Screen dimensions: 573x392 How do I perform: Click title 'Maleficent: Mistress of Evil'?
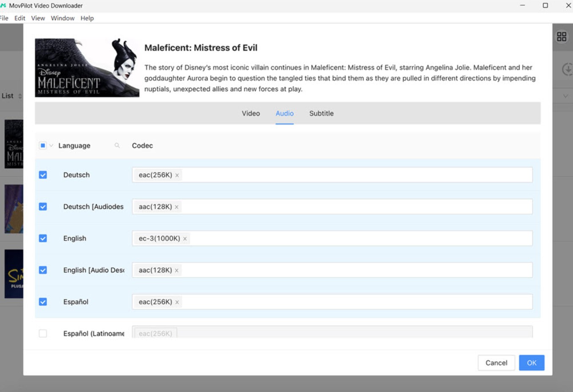pos(201,48)
